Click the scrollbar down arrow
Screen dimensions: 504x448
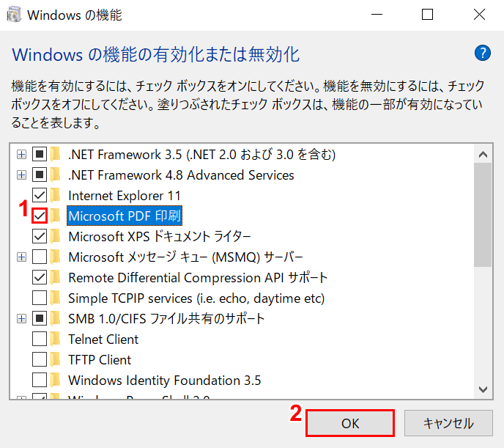coord(483,389)
